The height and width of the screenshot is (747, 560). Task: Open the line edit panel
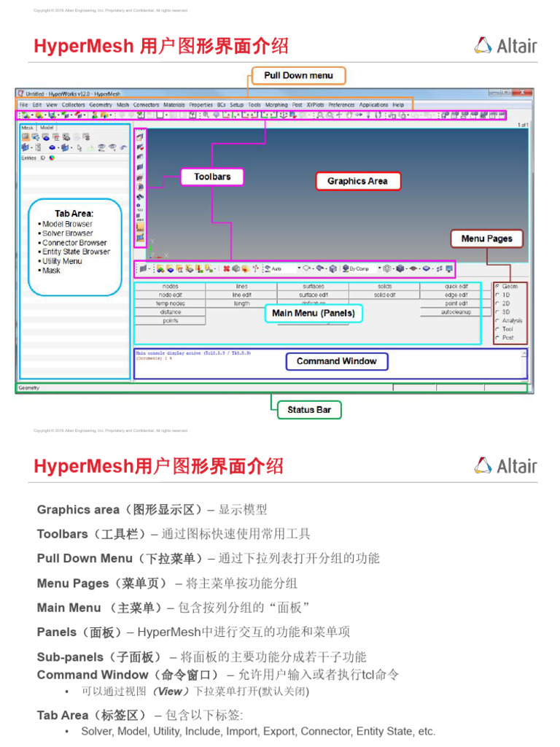click(242, 295)
